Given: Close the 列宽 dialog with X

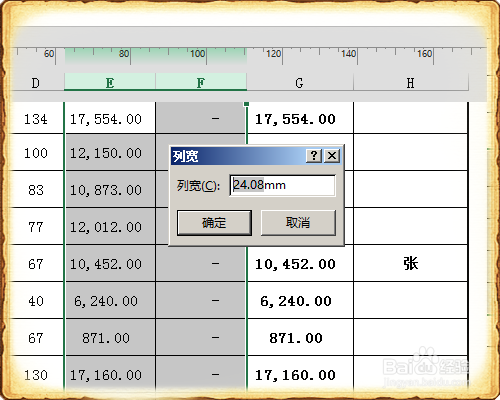Looking at the screenshot, I should pos(332,156).
